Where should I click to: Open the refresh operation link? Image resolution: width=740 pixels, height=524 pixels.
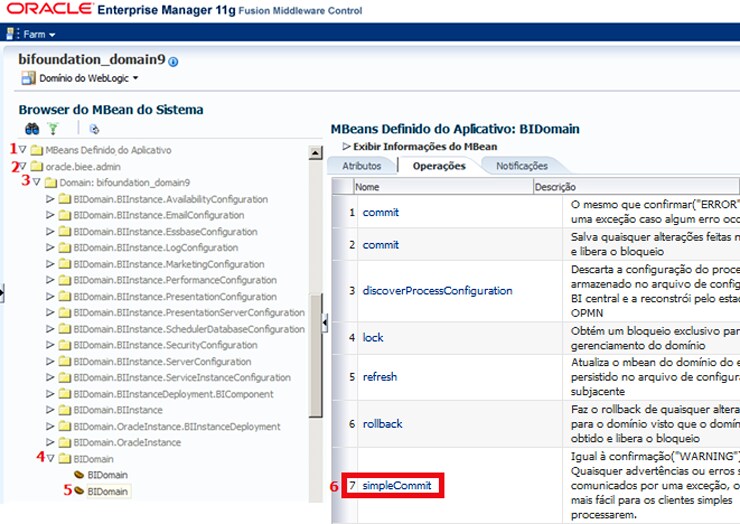379,377
